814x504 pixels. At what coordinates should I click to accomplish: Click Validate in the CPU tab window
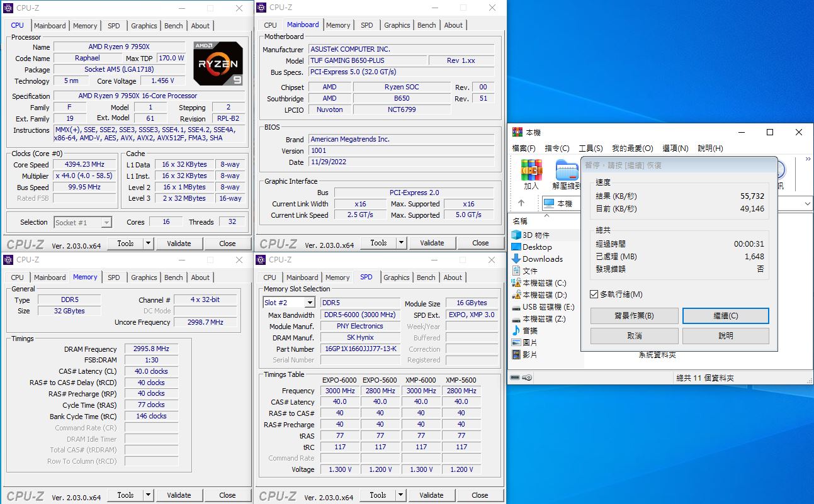[179, 244]
